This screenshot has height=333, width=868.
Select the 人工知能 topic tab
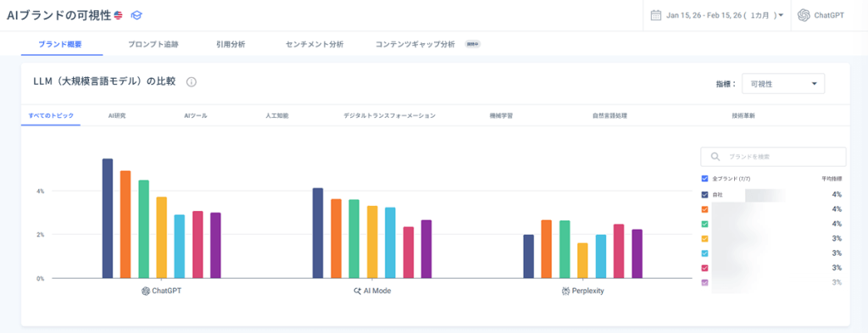click(x=277, y=115)
